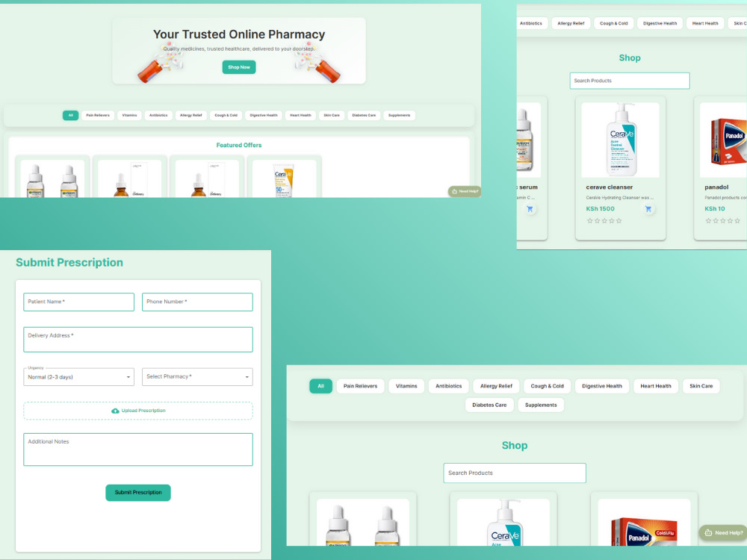747x560 pixels.
Task: Choose Heart Health in the two-row category bar
Action: tap(656, 386)
